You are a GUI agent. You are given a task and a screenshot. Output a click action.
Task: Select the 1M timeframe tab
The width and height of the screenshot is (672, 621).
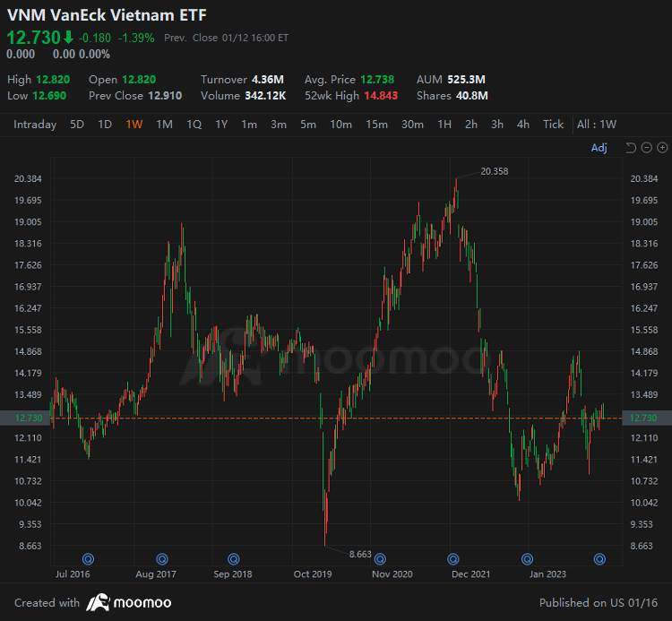click(x=164, y=125)
